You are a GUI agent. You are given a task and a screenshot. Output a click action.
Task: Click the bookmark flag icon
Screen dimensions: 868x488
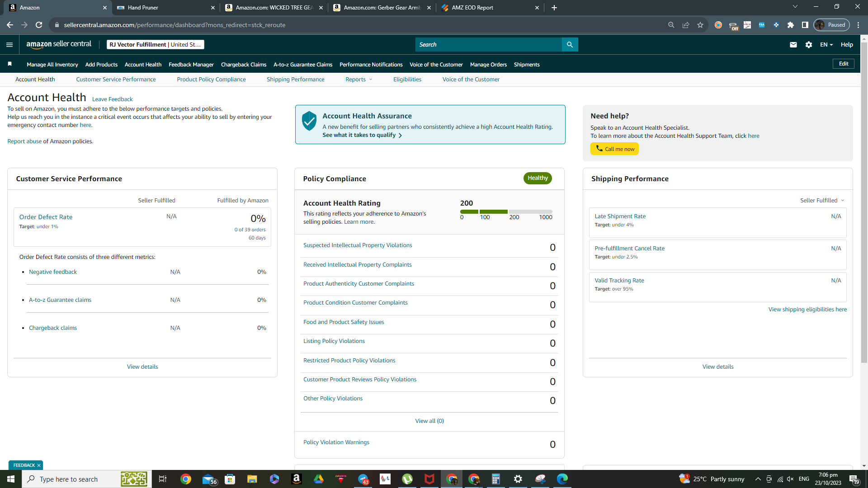[9, 64]
